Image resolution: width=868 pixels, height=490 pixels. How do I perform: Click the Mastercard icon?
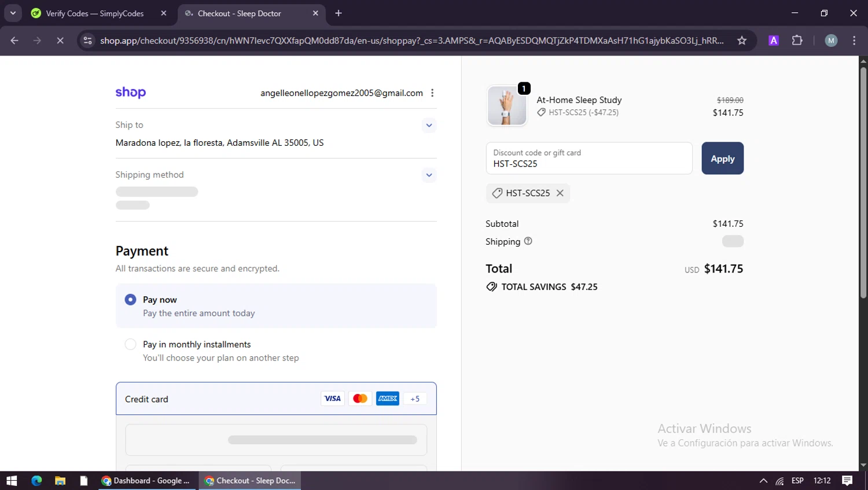pyautogui.click(x=360, y=399)
